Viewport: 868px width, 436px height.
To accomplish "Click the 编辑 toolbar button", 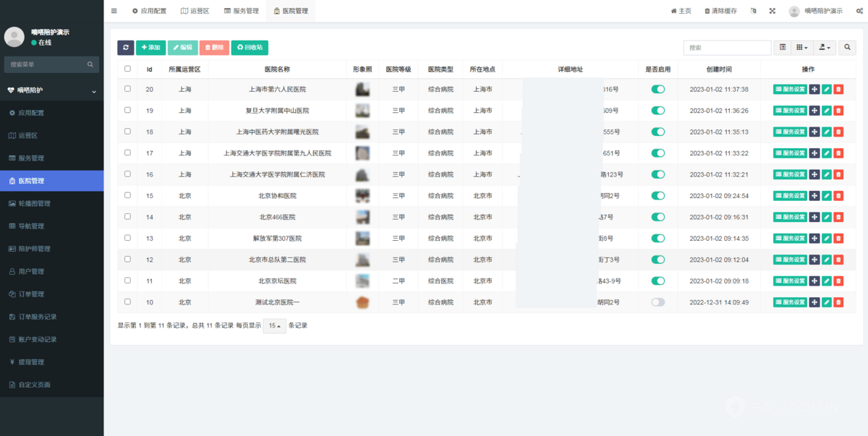I will pos(182,47).
